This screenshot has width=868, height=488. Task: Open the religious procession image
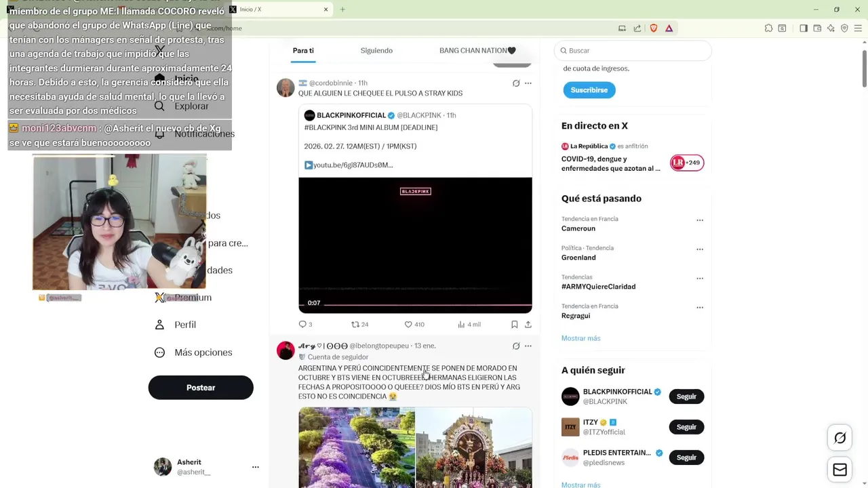[473, 447]
